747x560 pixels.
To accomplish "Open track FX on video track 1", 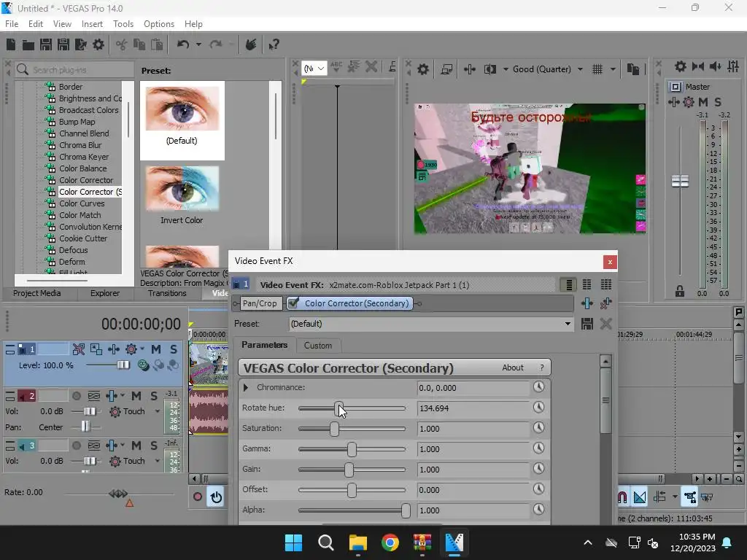I will tap(131, 349).
